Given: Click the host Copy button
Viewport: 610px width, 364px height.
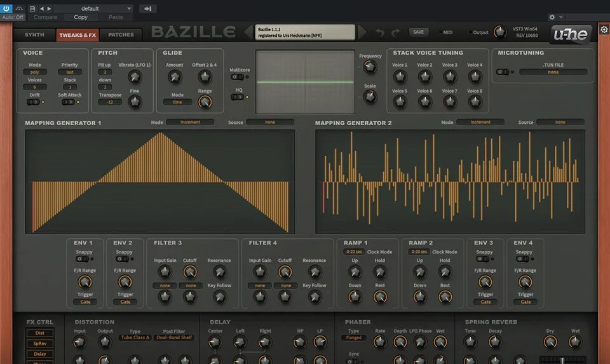Looking at the screenshot, I should (x=81, y=17).
